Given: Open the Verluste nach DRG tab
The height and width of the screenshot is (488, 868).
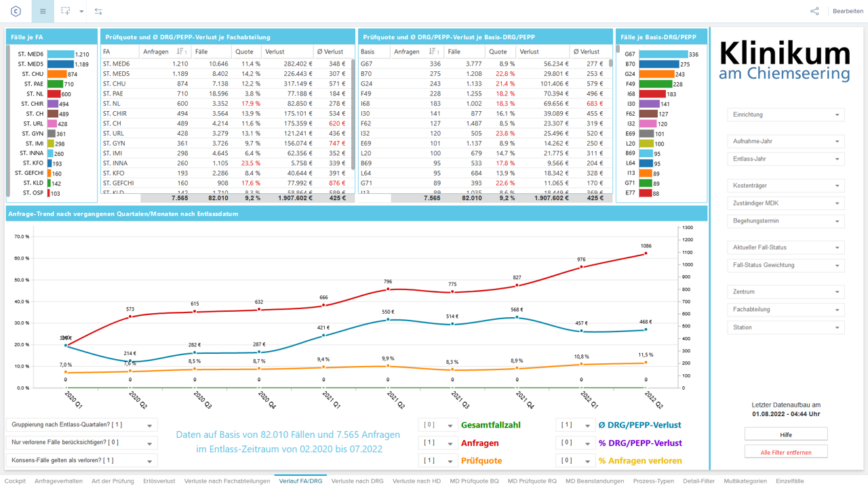Looking at the screenshot, I should click(x=357, y=481).
